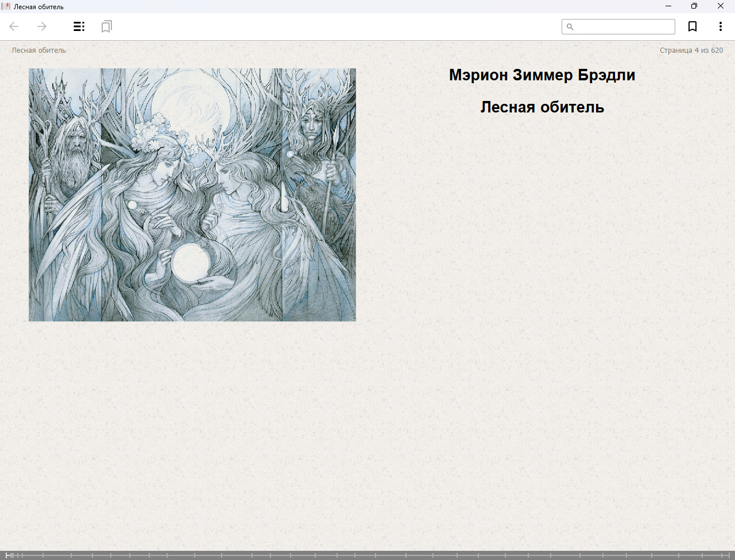Open the three-dot more options menu
The width and height of the screenshot is (735, 560).
(720, 26)
